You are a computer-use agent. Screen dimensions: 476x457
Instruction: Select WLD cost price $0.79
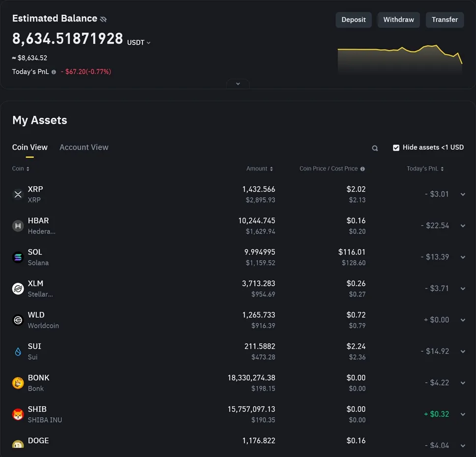pyautogui.click(x=357, y=326)
